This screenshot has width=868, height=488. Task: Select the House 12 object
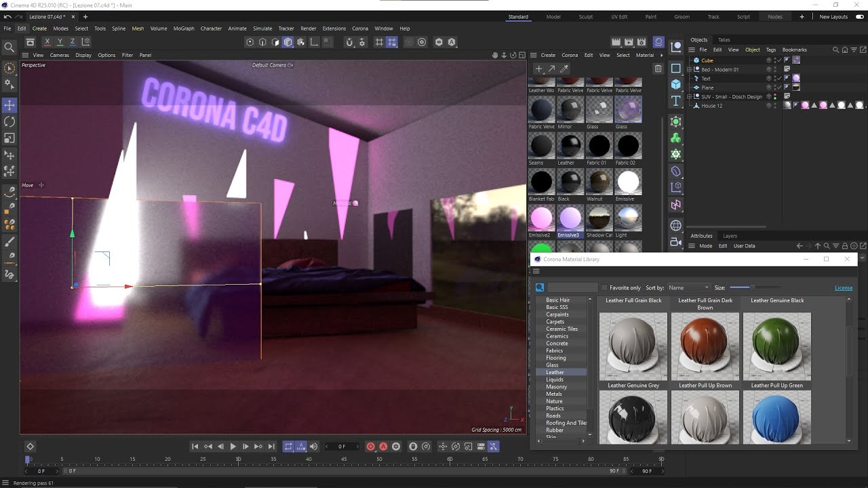[x=711, y=106]
